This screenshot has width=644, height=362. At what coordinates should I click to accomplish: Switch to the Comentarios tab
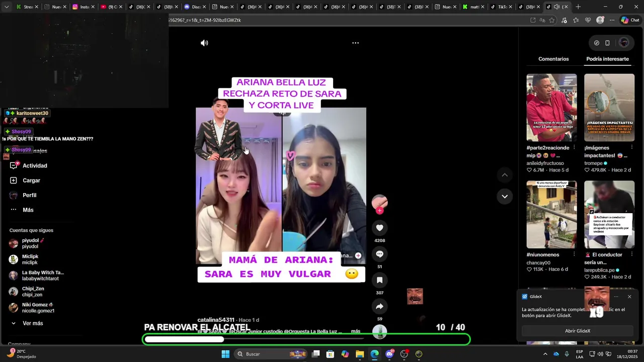pos(553,59)
